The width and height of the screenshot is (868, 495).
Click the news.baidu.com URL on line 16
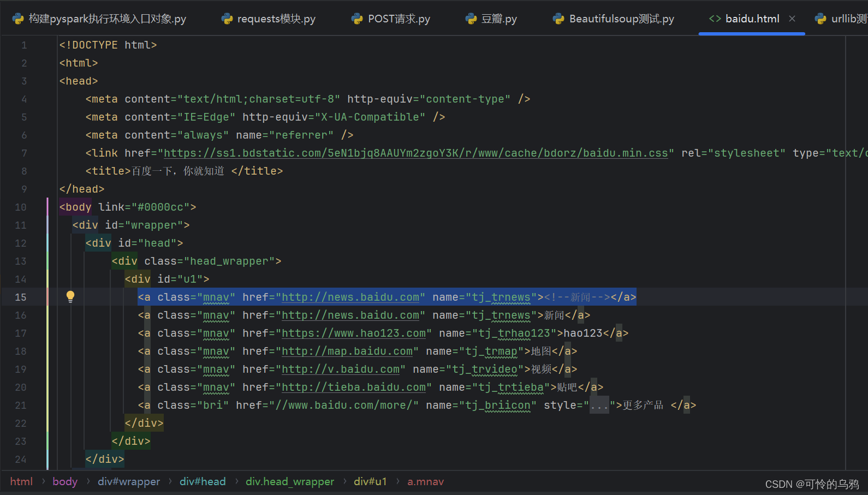tap(350, 315)
